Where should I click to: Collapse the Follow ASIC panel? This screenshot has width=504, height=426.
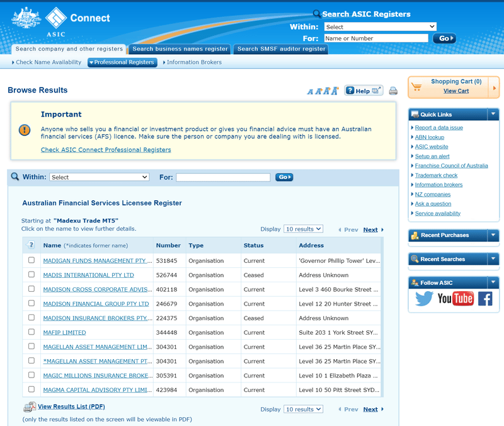point(493,282)
